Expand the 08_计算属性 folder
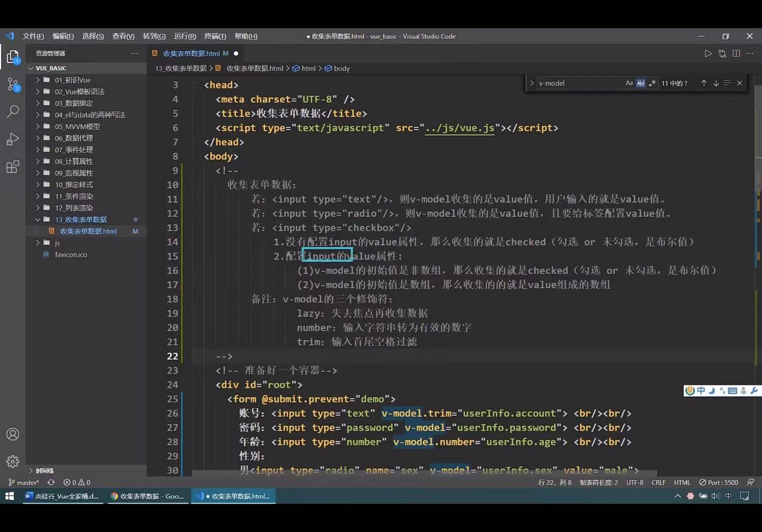 click(x=86, y=162)
